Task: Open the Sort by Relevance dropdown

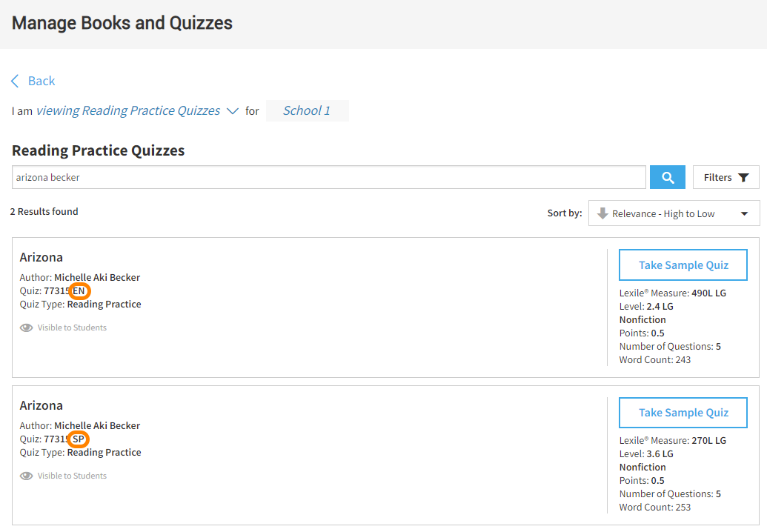Action: (674, 213)
